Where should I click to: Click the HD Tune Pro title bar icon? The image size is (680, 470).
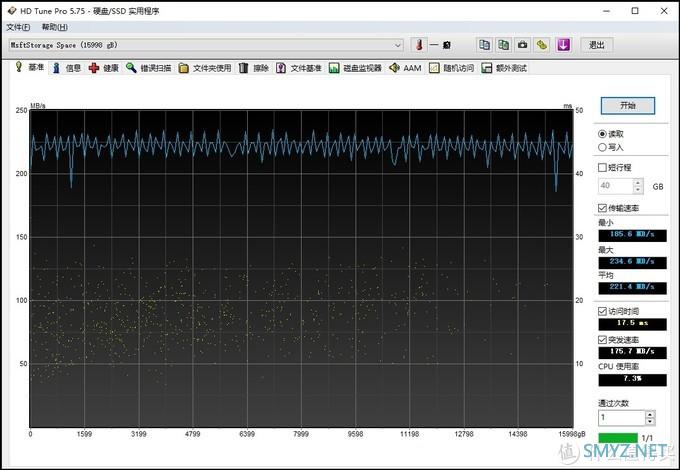[12, 10]
